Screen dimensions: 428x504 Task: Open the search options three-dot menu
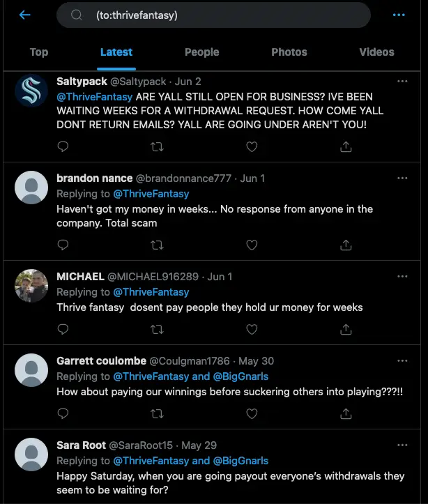click(399, 15)
